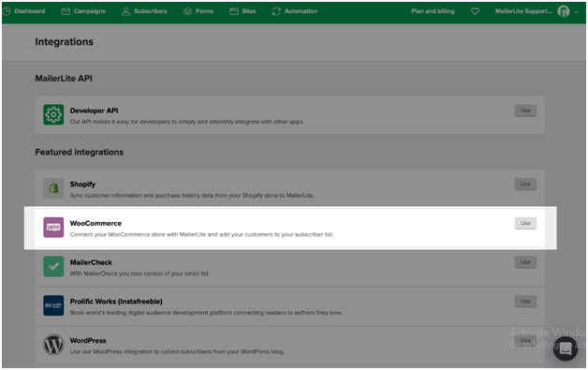
Task: Open the Sites section
Action: pos(243,11)
